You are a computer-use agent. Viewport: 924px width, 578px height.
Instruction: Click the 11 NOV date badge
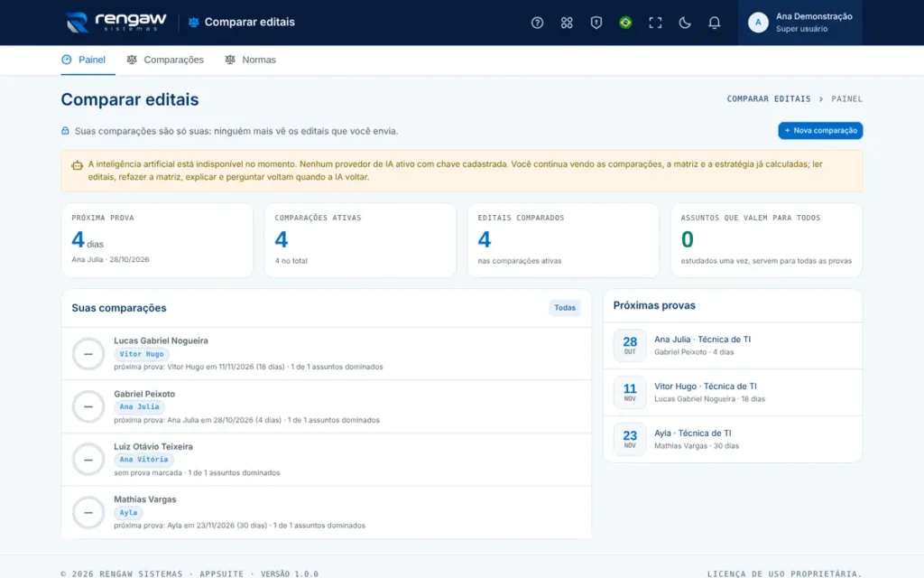point(630,392)
